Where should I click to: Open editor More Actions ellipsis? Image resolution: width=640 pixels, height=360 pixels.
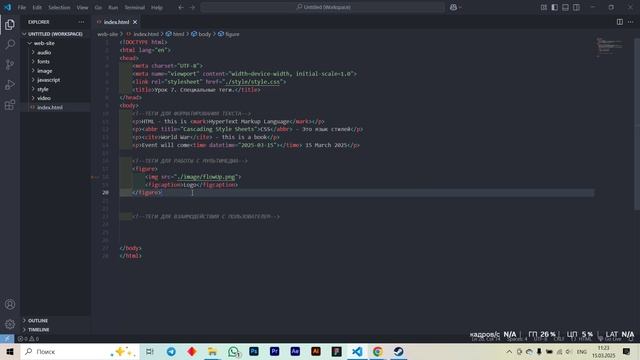[631, 22]
